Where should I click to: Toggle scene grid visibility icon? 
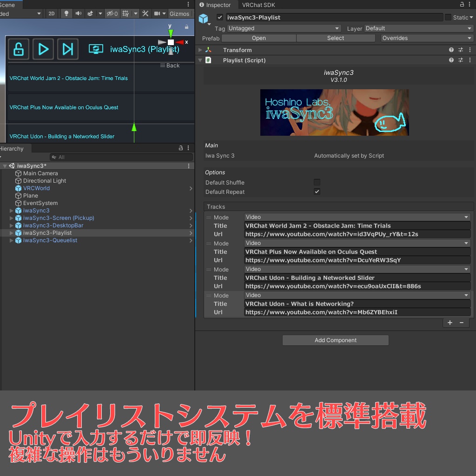(x=126, y=13)
